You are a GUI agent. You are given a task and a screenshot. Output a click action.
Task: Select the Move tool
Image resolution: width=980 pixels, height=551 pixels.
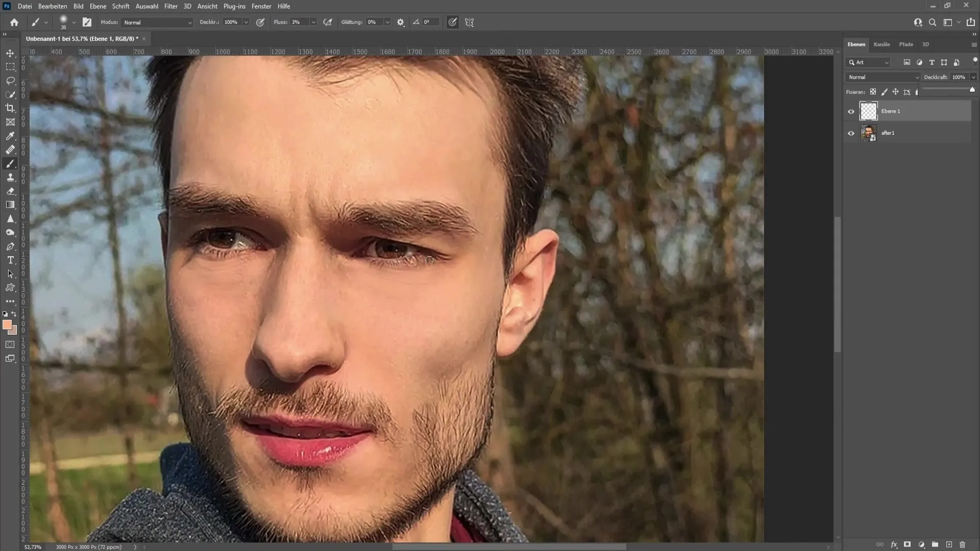pyautogui.click(x=10, y=53)
